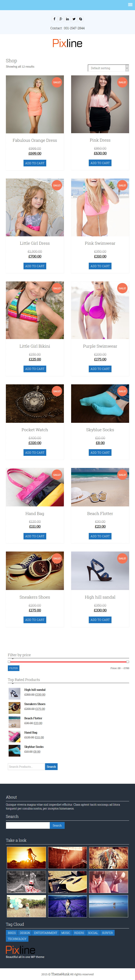Open the guitar thumbnail in Take a look
135x980 pixels.
(x=67, y=882)
